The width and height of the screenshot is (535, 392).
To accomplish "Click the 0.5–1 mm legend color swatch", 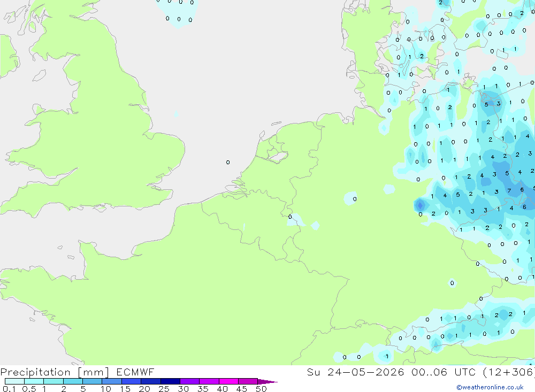I will pos(34,381).
